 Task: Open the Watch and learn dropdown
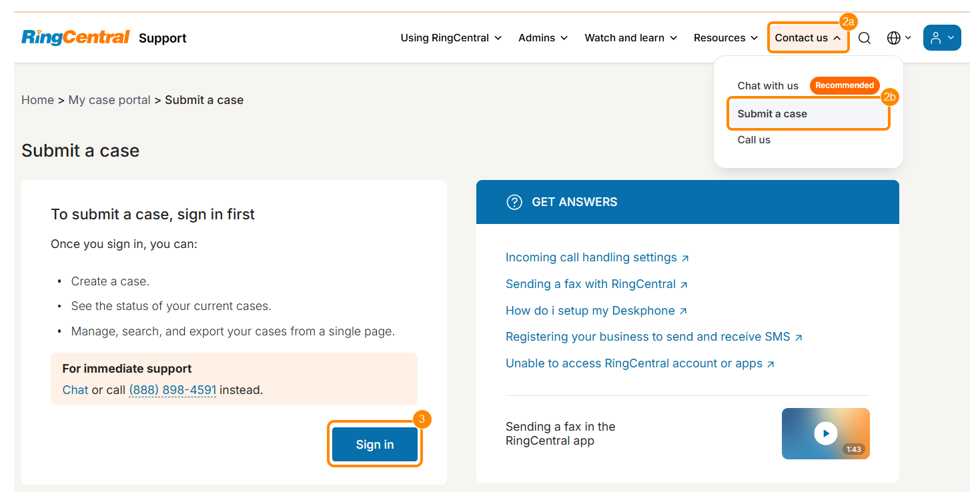pyautogui.click(x=630, y=38)
